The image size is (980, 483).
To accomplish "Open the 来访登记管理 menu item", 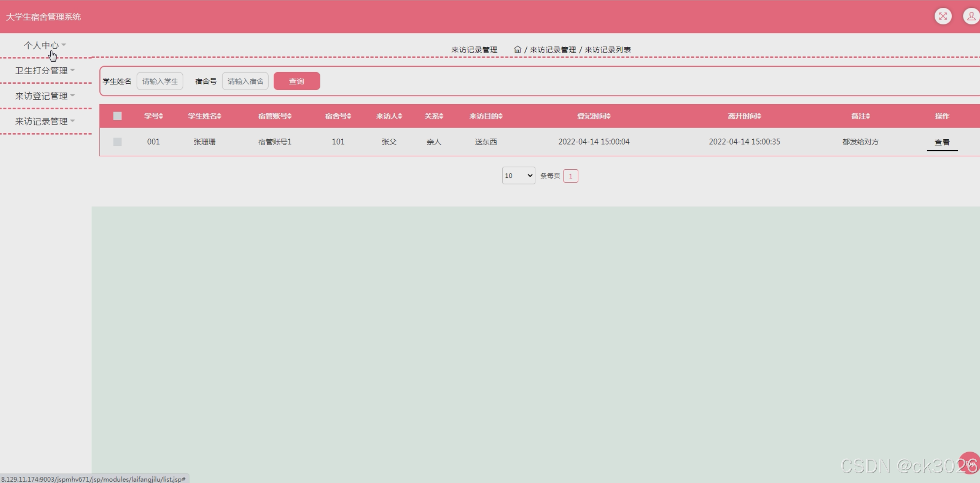I will pyautogui.click(x=45, y=96).
